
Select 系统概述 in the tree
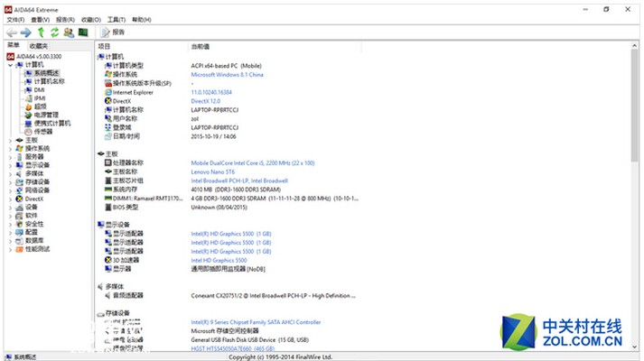46,73
